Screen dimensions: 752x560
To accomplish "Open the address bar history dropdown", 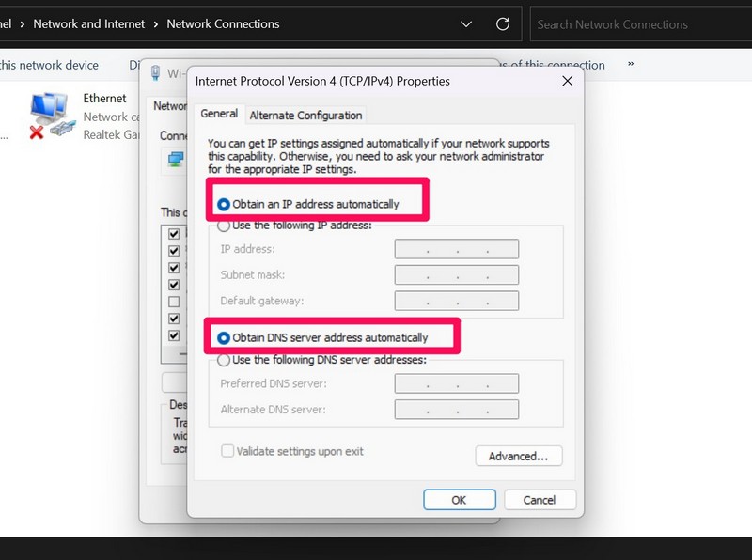I will click(x=466, y=24).
